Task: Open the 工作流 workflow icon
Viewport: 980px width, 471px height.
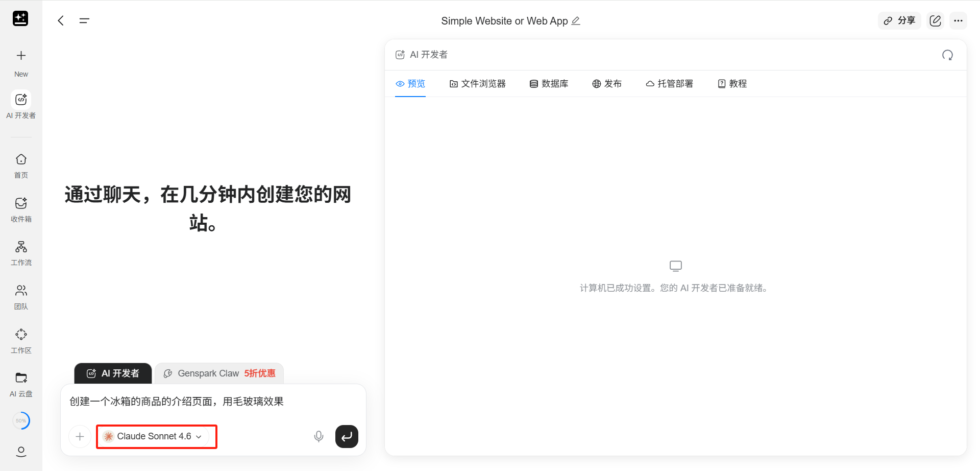Action: (x=21, y=247)
